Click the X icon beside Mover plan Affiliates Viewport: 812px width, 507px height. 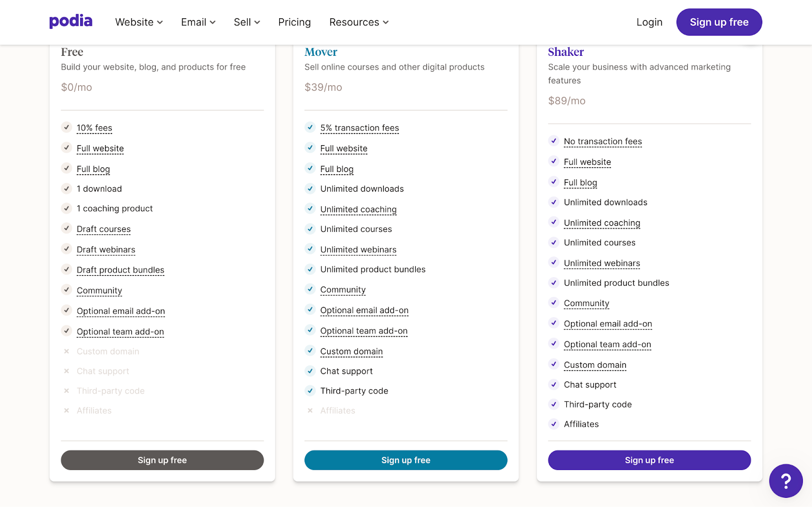pos(310,411)
